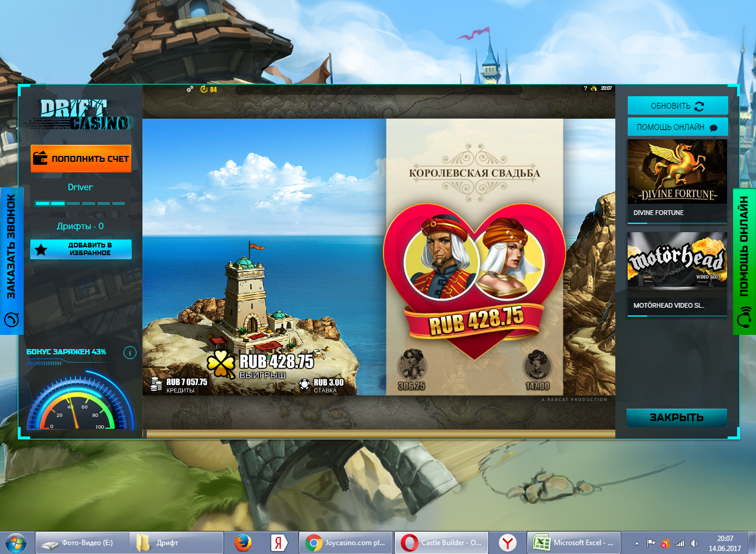
Task: Click the Action Center flag tray icon
Action: 651,543
